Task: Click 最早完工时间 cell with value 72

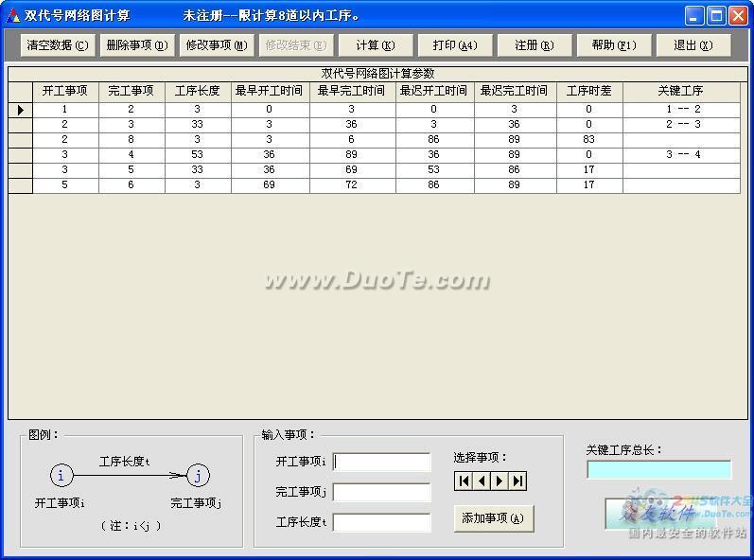Action: [x=352, y=185]
